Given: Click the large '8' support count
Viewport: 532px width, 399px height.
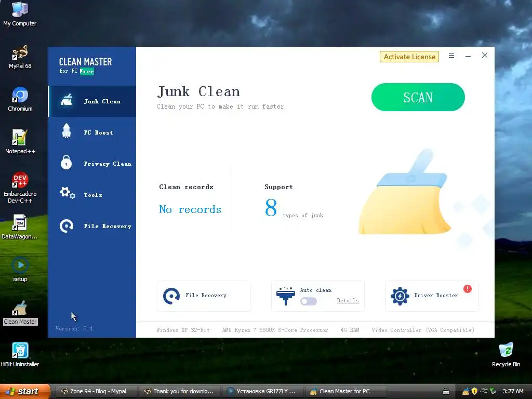Looking at the screenshot, I should [x=271, y=207].
